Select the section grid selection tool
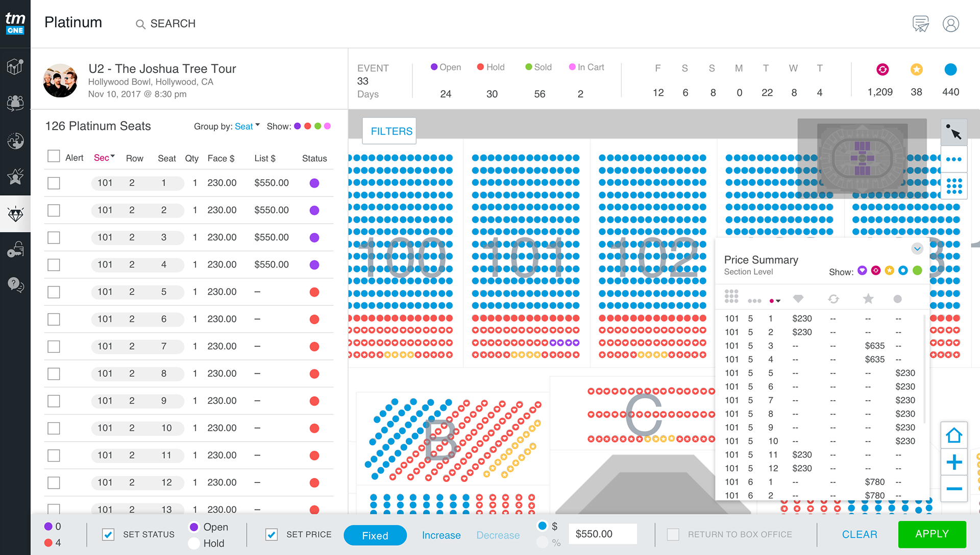This screenshot has width=980, height=555. (x=954, y=186)
